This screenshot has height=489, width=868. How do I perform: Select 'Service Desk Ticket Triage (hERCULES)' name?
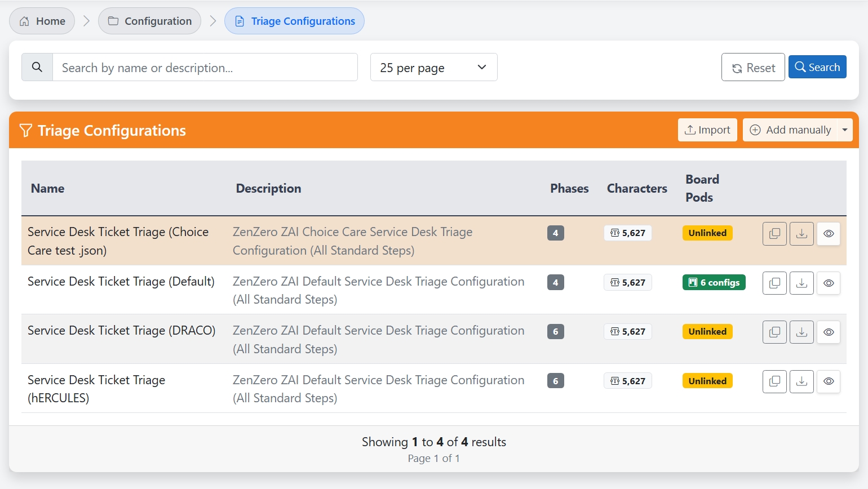96,389
